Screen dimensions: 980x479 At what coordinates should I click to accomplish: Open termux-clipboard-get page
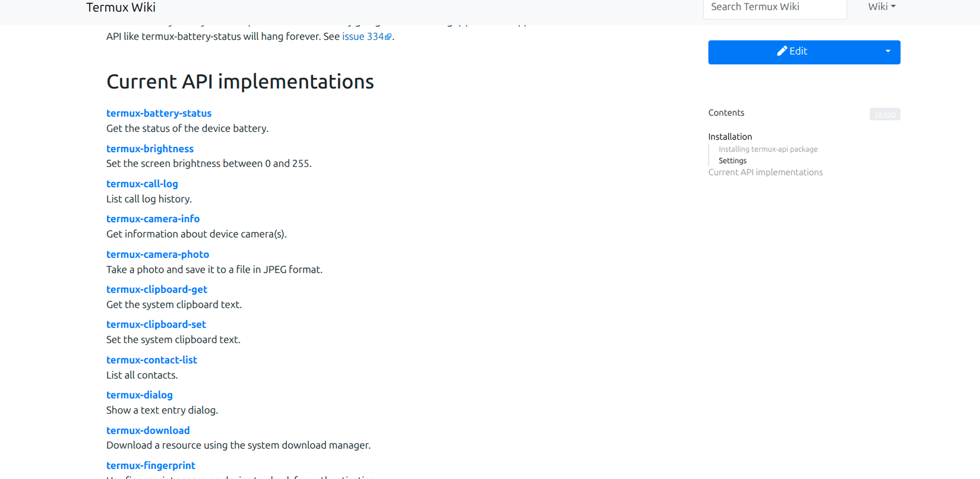[157, 289]
